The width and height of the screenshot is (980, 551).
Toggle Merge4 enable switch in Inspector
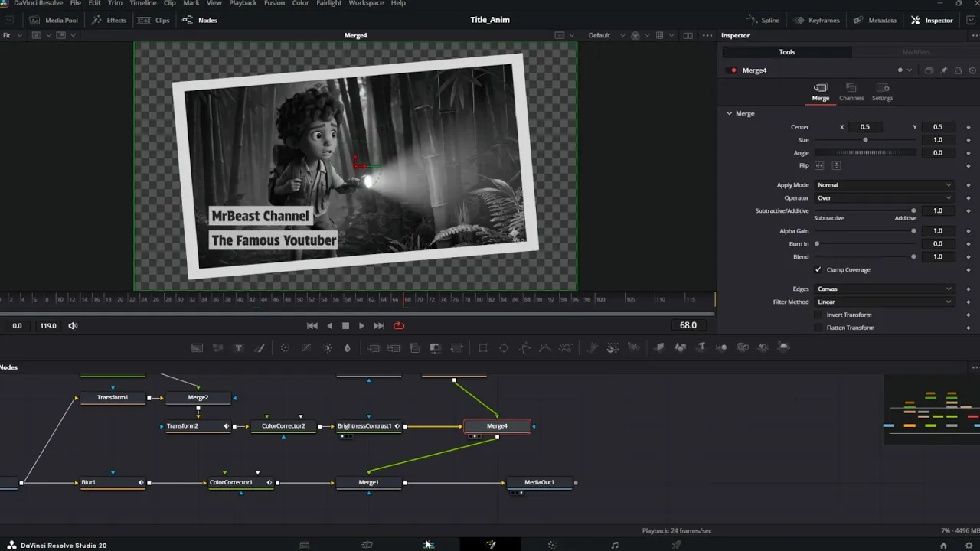tap(733, 70)
